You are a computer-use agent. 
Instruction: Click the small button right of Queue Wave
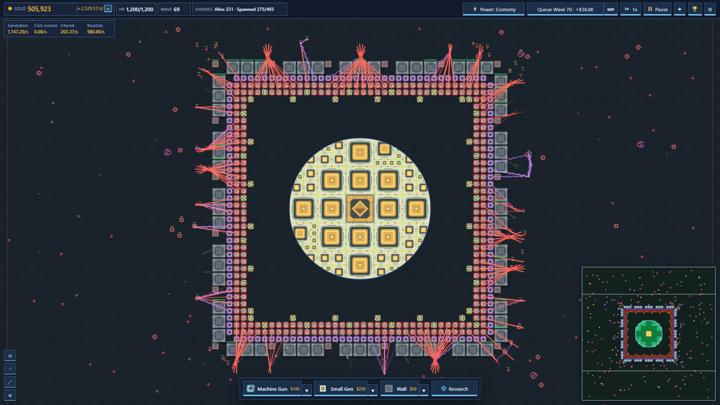click(611, 9)
